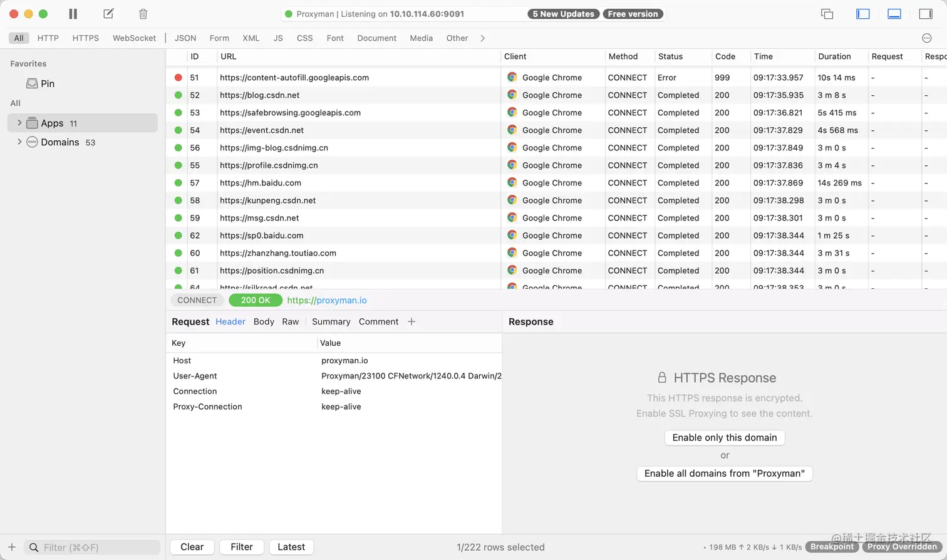Toggle the bottom detail panel icon
Screen dimensions: 947x560
(894, 14)
